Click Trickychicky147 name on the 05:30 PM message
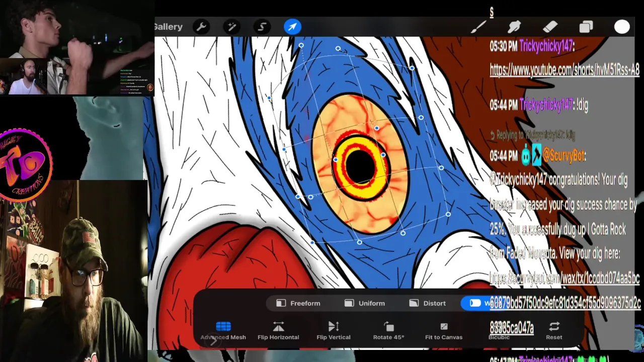 (547, 46)
